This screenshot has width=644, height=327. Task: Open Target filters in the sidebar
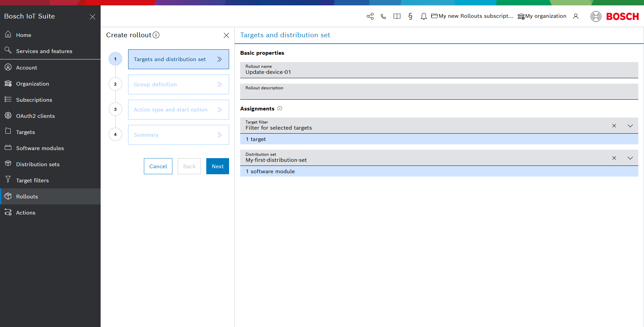[x=33, y=180]
